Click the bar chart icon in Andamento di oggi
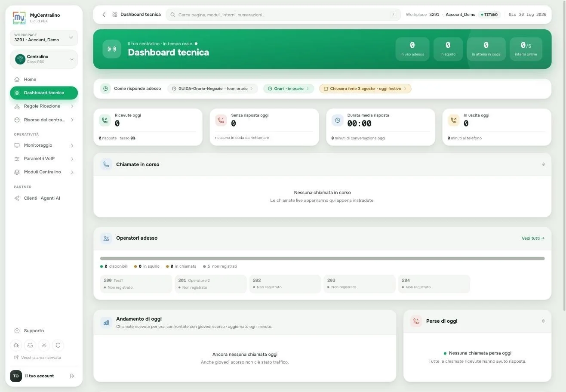The image size is (566, 392). [x=106, y=322]
